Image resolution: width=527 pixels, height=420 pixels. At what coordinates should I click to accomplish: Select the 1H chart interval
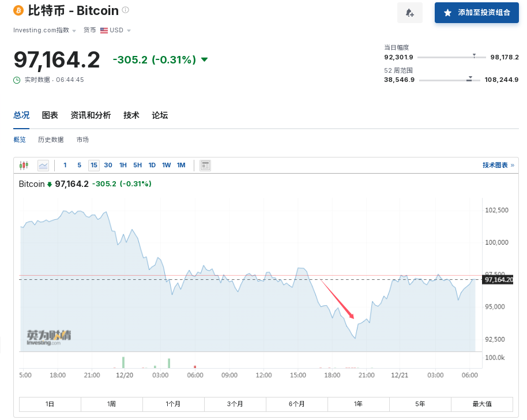(x=123, y=166)
